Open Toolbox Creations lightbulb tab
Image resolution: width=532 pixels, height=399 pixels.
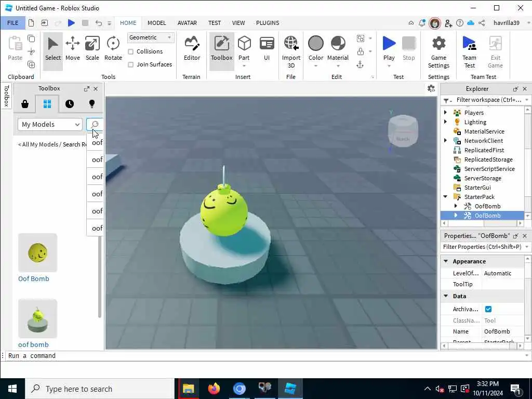[x=91, y=104]
